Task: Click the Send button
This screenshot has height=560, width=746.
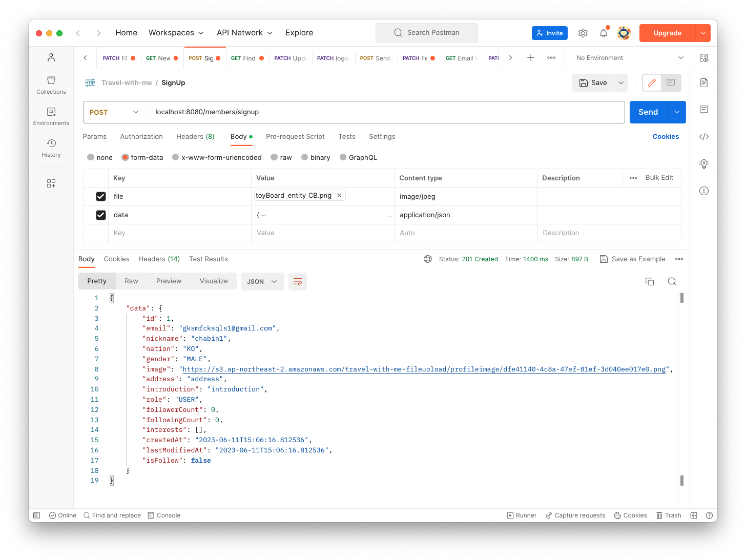Action: (648, 112)
